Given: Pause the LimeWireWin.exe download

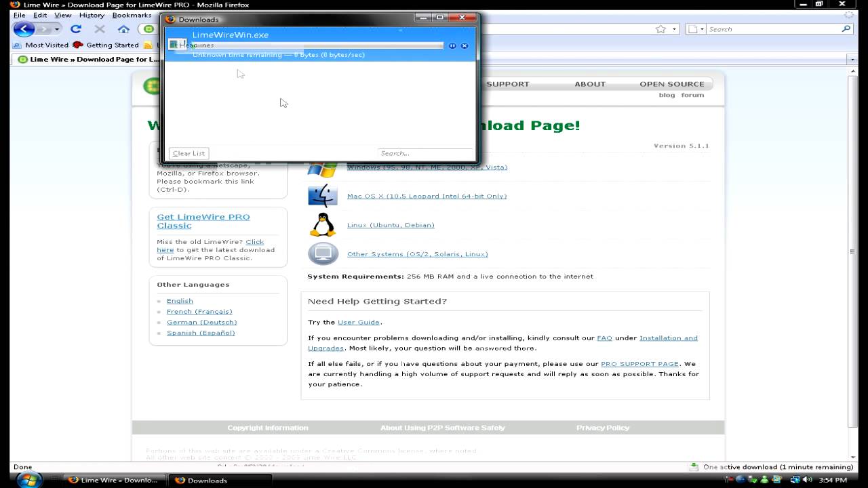Looking at the screenshot, I should point(452,45).
